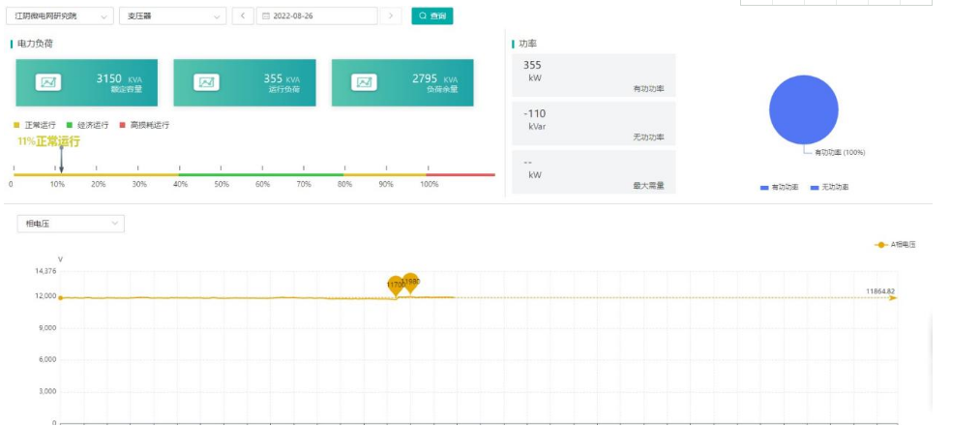Click the max value marker pin on the voltage chart
980x426 pixels.
click(411, 282)
